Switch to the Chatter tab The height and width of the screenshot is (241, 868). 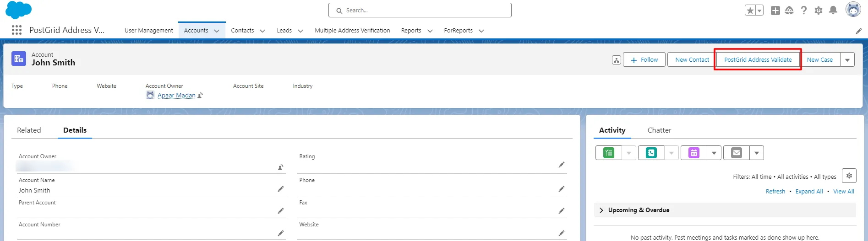pyautogui.click(x=659, y=130)
